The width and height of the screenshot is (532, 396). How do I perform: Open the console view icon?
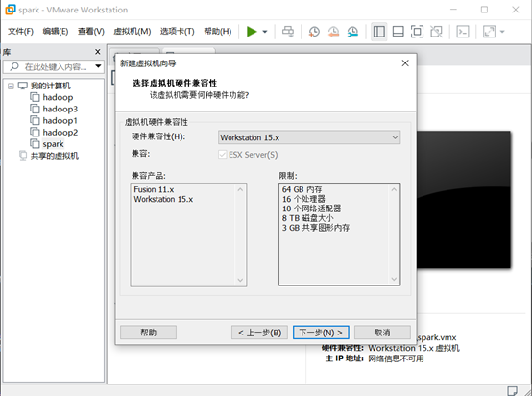(x=463, y=32)
